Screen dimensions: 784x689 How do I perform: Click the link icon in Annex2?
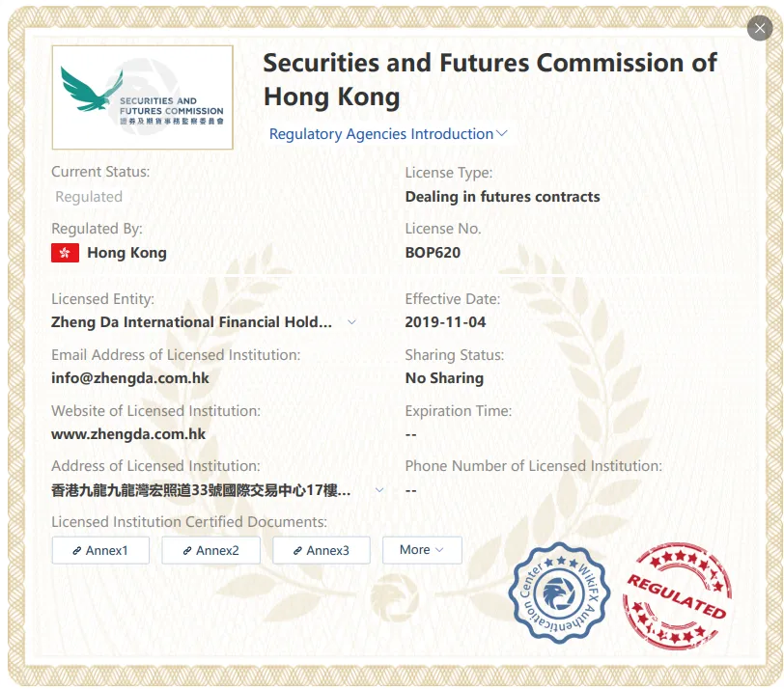[x=187, y=551]
